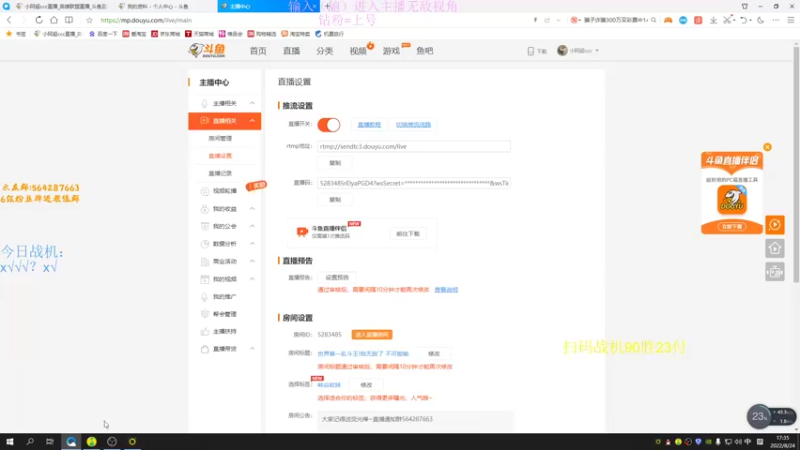This screenshot has width=800, height=450.
Task: Click the browser home icon
Action: click(54, 20)
